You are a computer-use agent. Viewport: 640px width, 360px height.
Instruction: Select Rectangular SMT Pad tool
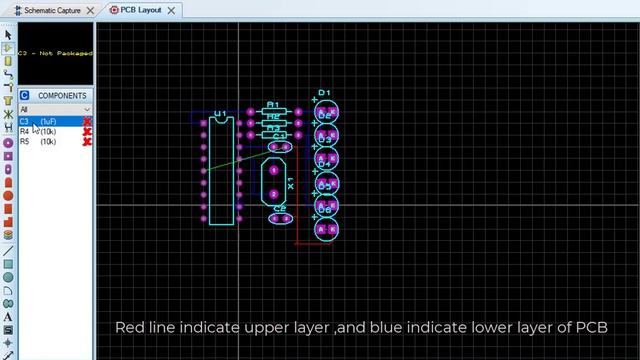(8, 209)
